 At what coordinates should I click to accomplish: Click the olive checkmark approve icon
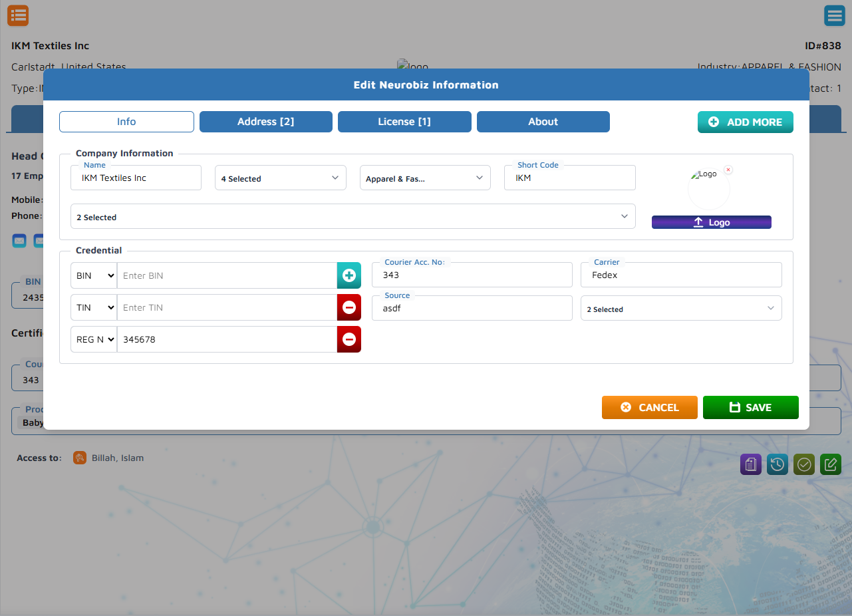804,464
